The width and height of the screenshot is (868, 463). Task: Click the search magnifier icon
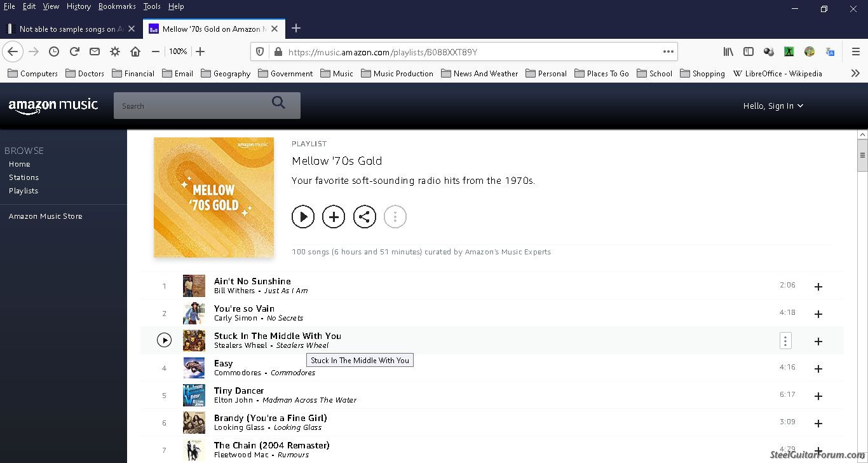pyautogui.click(x=278, y=103)
